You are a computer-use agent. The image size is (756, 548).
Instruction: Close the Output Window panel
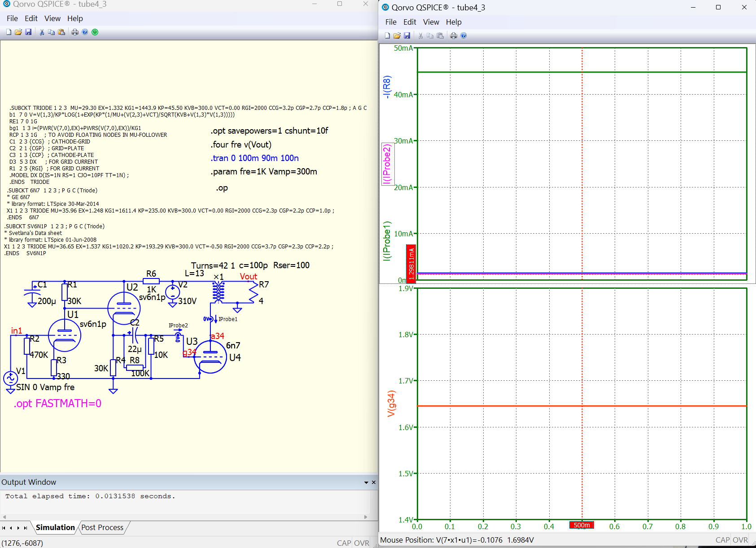pos(374,483)
